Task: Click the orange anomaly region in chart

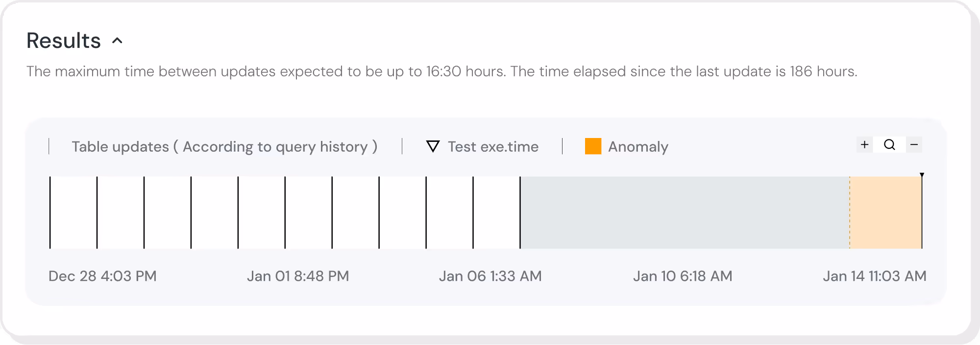Action: (885, 213)
